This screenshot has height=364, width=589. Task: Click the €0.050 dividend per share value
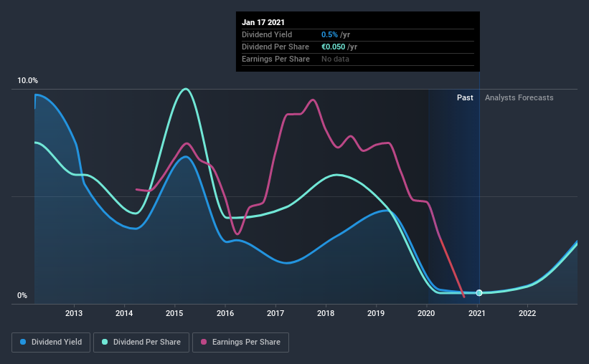pos(333,47)
